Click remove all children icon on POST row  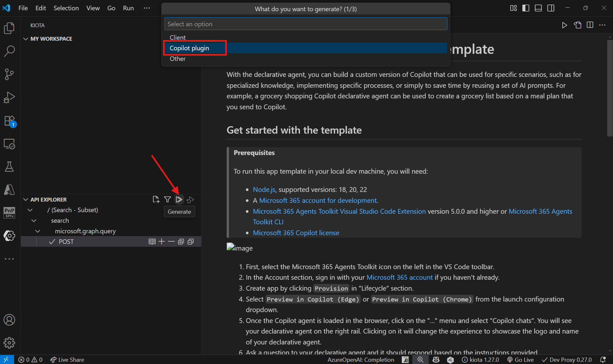[190, 242]
